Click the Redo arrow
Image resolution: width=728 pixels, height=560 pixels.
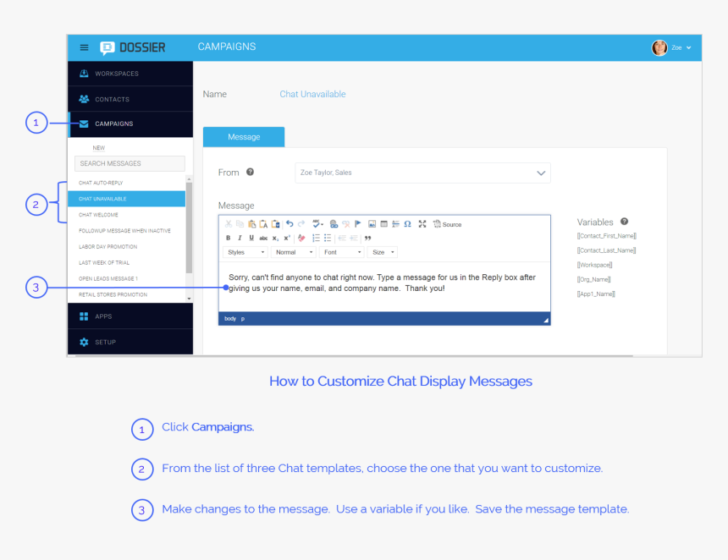[301, 223]
